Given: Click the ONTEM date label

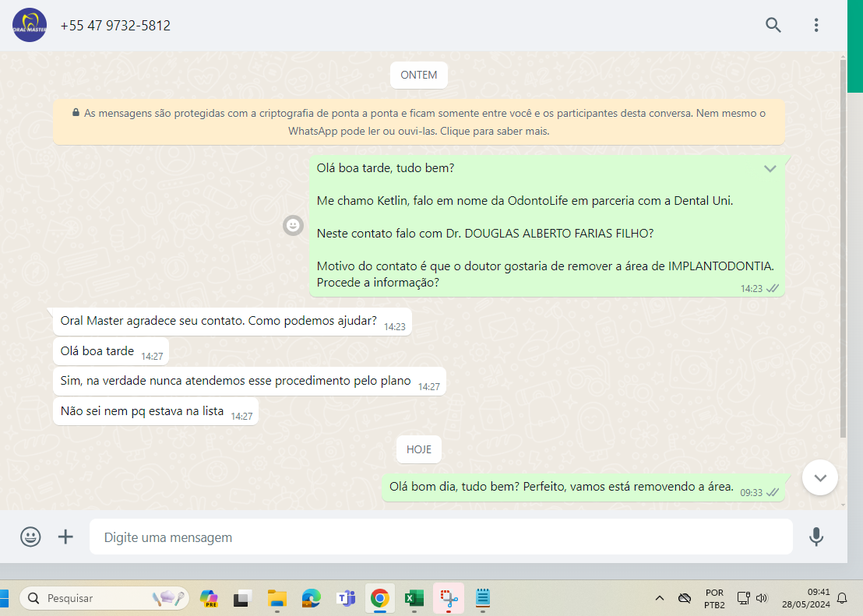Looking at the screenshot, I should (419, 75).
